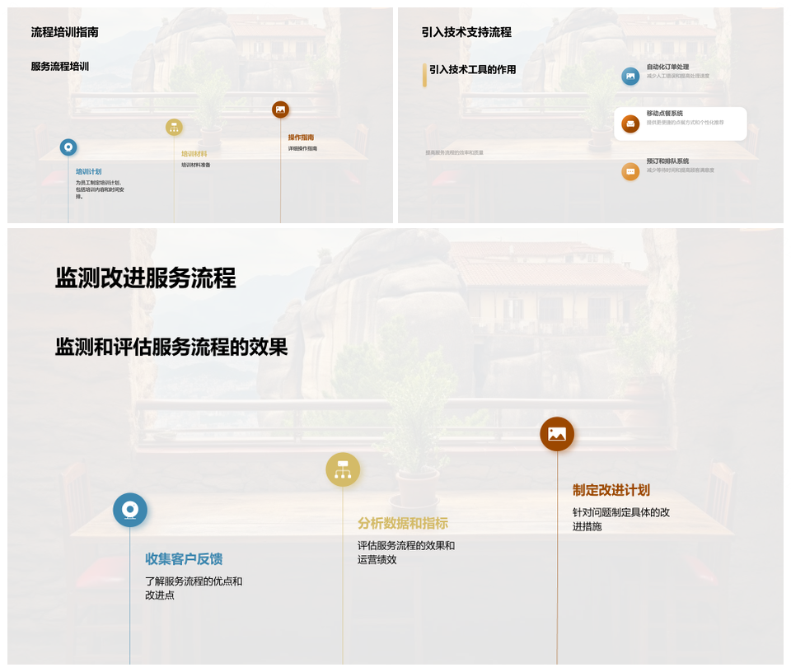This screenshot has height=672, width=791.
Task: Click the blue circle icon above 培训计划
Action: pyautogui.click(x=68, y=147)
